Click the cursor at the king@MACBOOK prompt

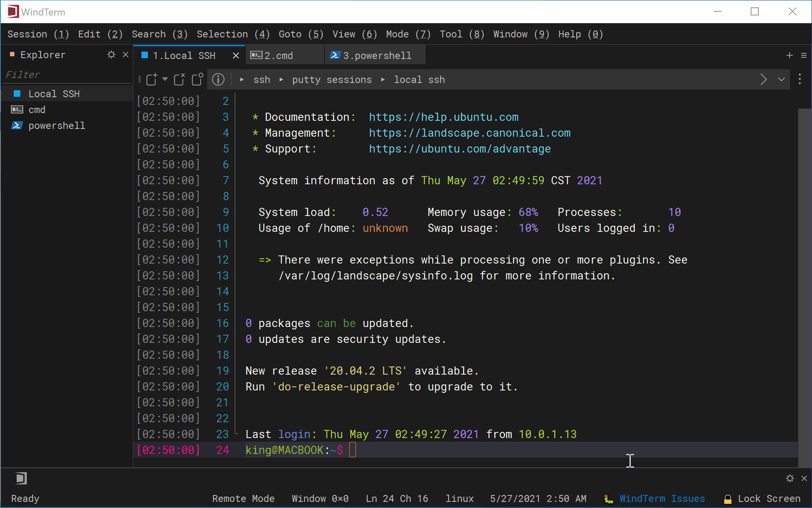[x=352, y=450]
